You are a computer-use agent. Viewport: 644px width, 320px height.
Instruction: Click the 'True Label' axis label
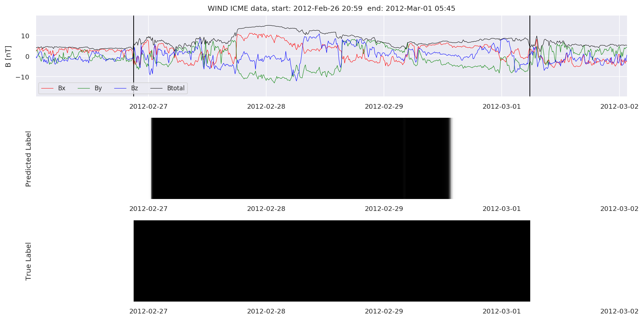coord(29,261)
